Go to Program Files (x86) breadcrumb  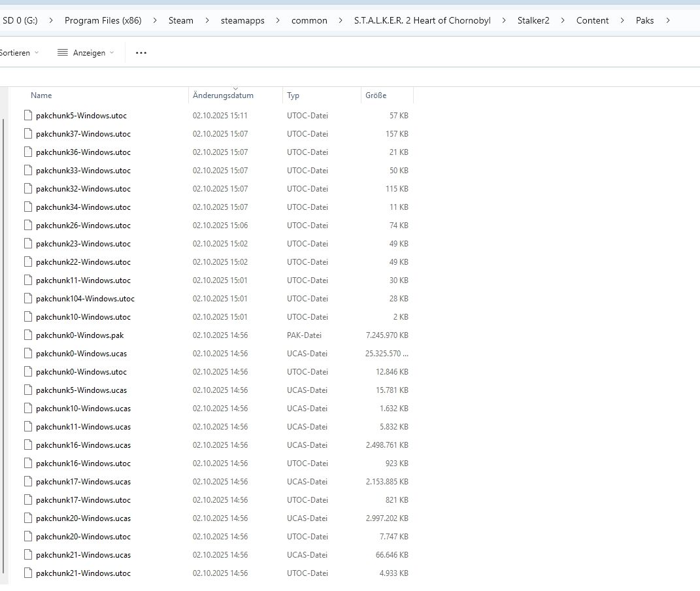(103, 20)
